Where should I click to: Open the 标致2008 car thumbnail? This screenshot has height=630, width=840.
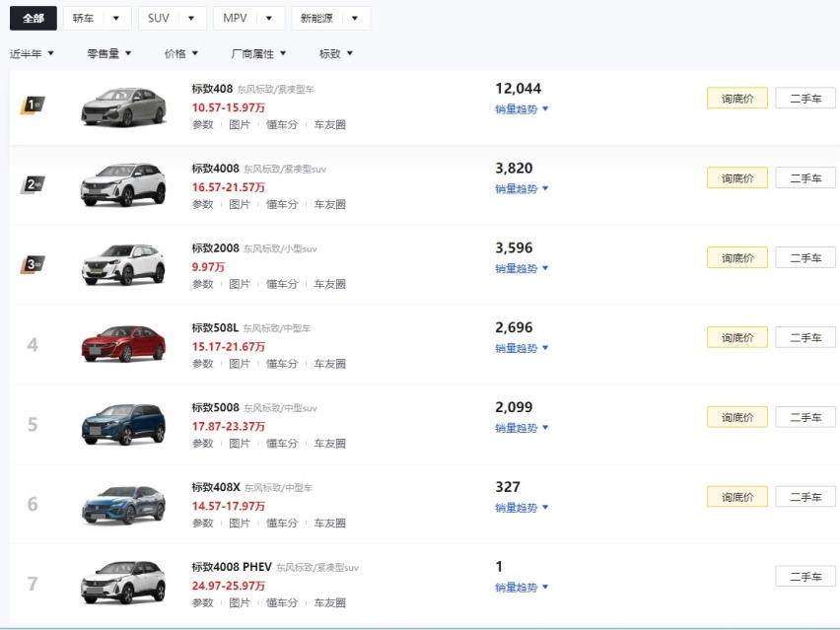pyautogui.click(x=124, y=264)
